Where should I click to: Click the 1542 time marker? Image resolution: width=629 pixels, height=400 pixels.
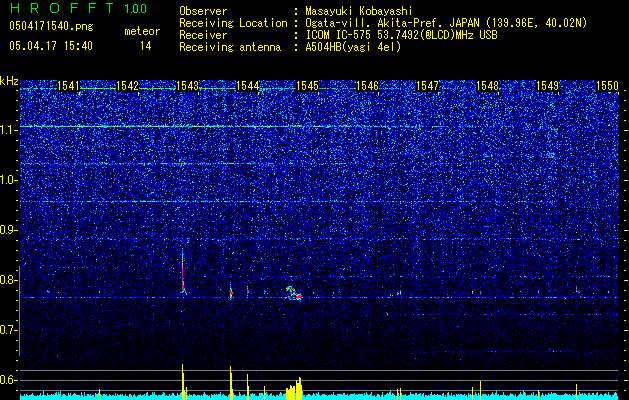127,86
